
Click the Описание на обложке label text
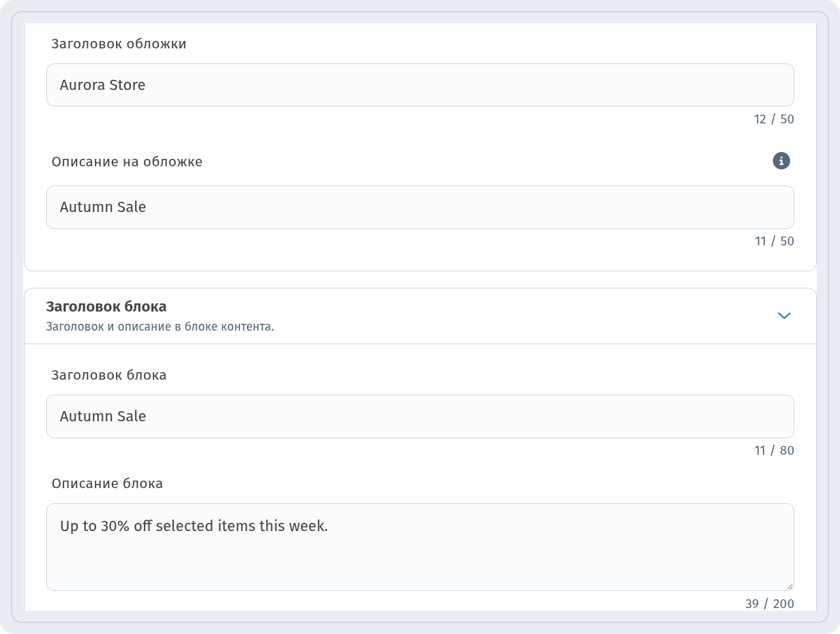click(127, 162)
